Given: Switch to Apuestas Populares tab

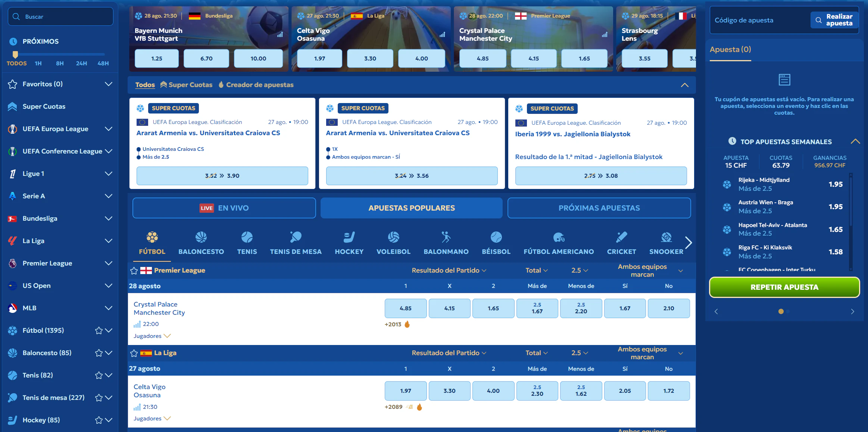Looking at the screenshot, I should (412, 208).
